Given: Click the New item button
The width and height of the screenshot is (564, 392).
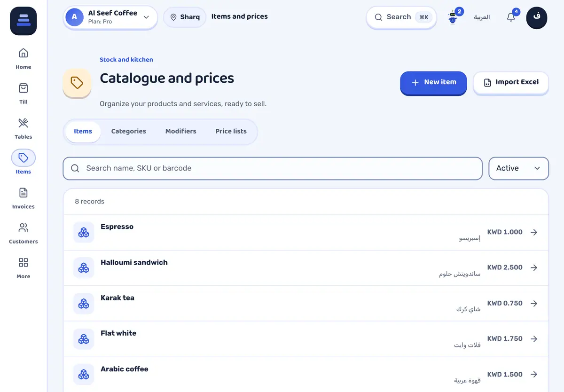Looking at the screenshot, I should click(433, 82).
